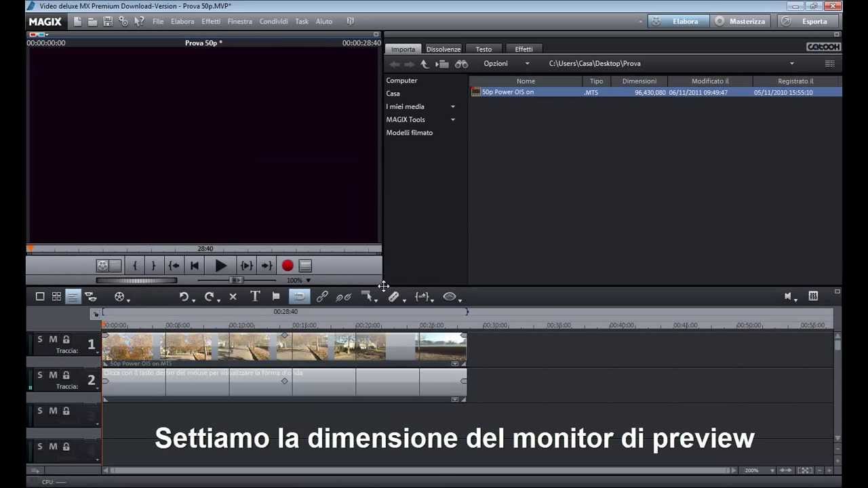Change the Media Pool list view mode icon
868x488 pixels.
click(x=829, y=64)
